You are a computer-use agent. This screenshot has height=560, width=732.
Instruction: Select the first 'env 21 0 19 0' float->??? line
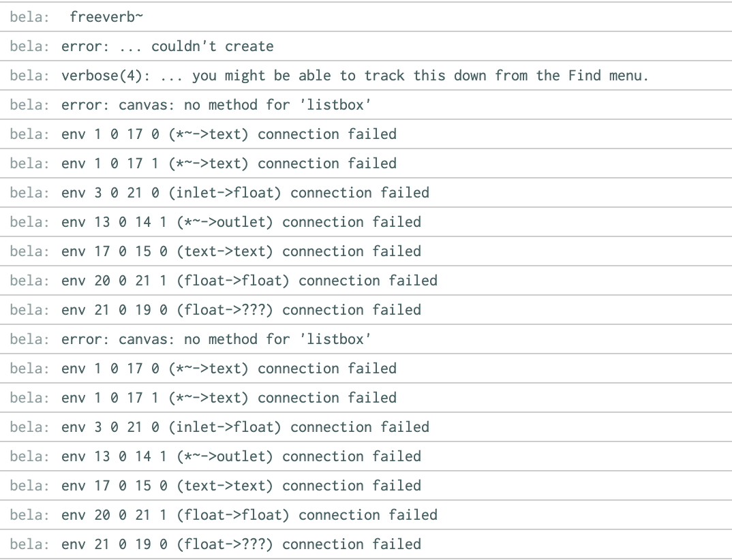(x=241, y=310)
